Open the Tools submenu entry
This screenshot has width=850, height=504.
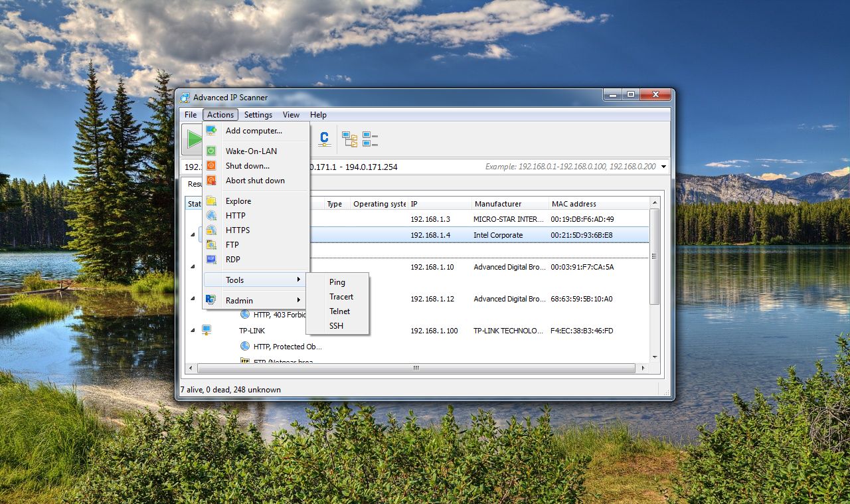[x=255, y=280]
